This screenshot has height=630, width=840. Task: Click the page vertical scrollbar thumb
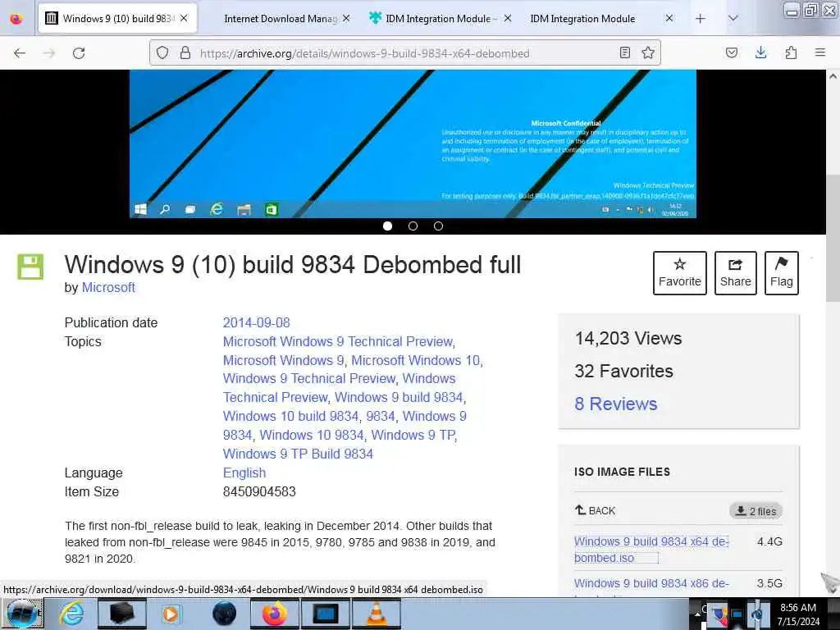(x=833, y=239)
